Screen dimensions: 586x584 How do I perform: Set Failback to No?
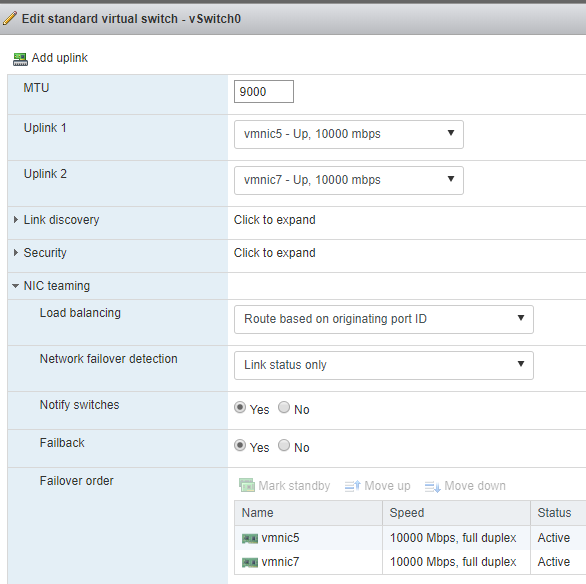click(284, 445)
